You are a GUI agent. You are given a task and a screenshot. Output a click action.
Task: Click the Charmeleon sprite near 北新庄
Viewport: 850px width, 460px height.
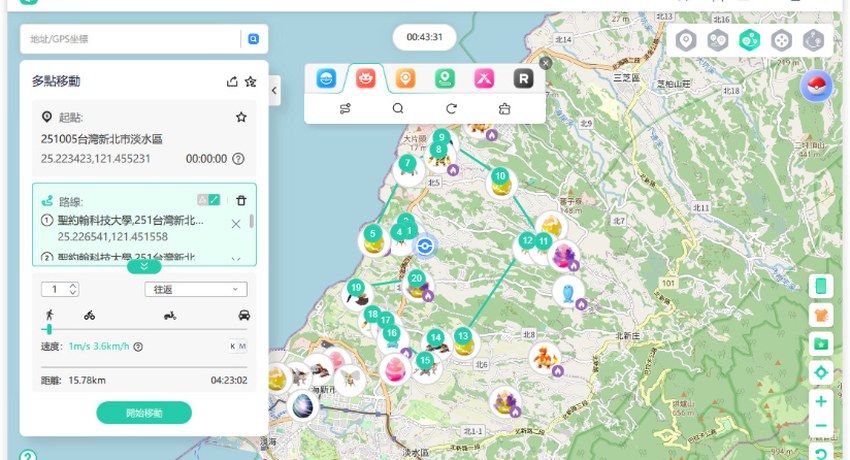544,358
